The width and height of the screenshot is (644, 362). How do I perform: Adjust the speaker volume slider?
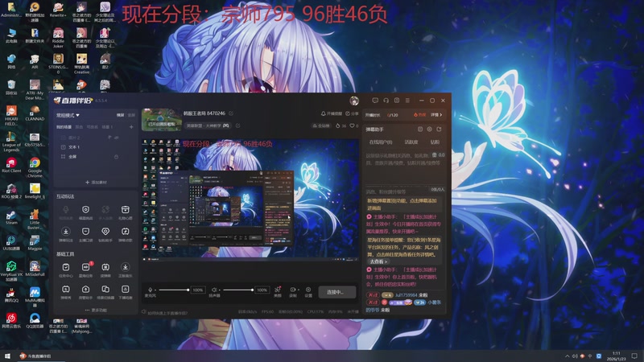[238, 290]
